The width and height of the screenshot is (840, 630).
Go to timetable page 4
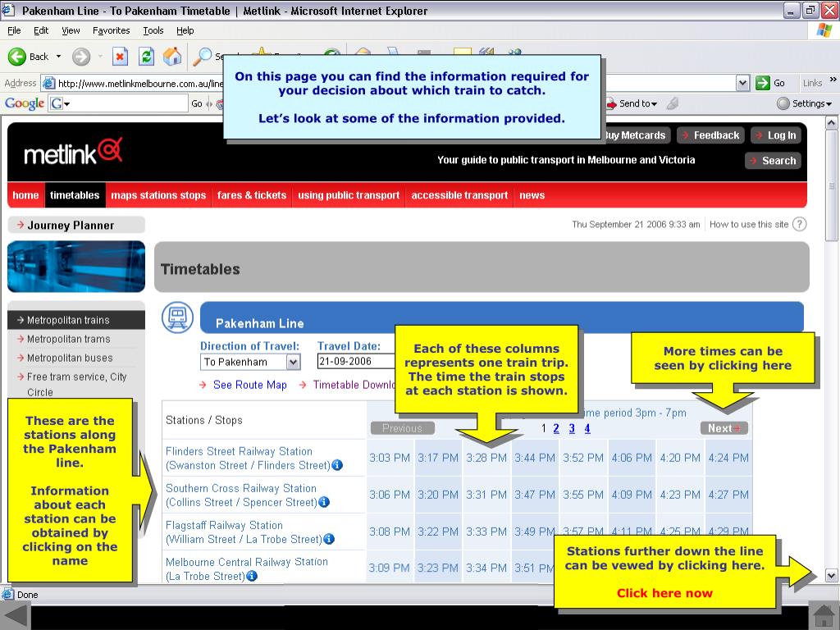tap(587, 428)
